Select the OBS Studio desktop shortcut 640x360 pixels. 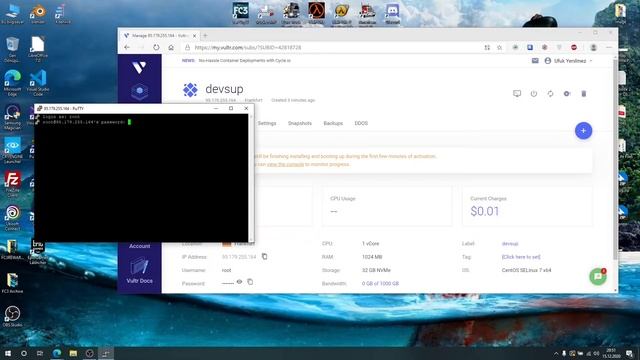click(x=12, y=317)
